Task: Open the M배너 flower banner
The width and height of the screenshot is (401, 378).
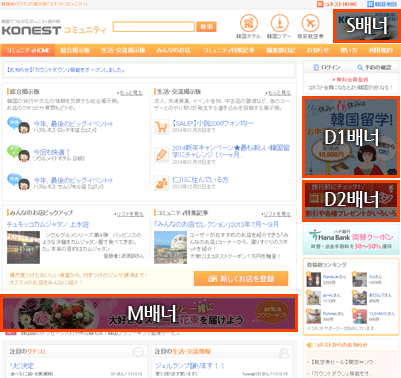Action: tap(149, 313)
